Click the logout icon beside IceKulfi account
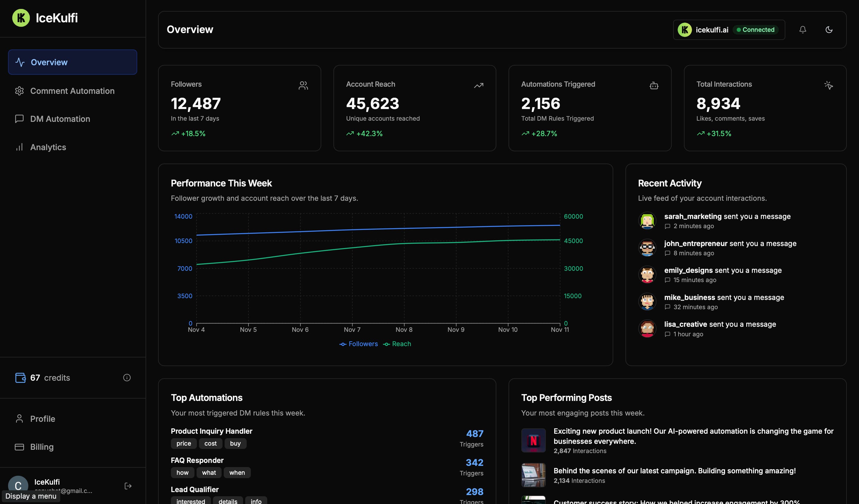The image size is (859, 504). [x=128, y=486]
